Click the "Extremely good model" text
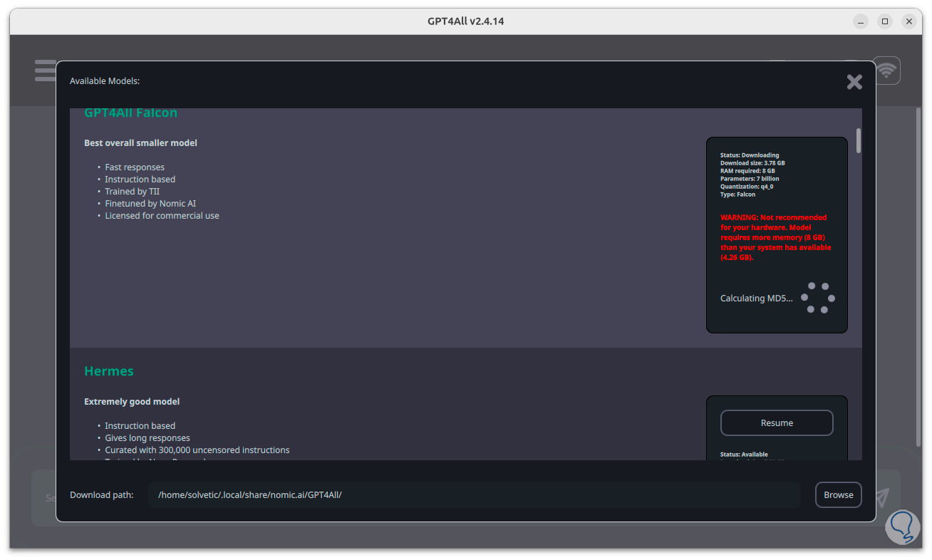 click(x=132, y=402)
